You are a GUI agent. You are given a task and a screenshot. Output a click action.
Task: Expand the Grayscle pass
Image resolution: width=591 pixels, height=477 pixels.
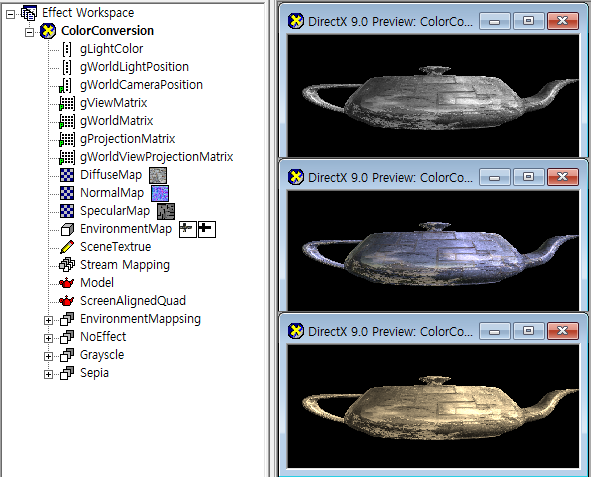coord(48,356)
